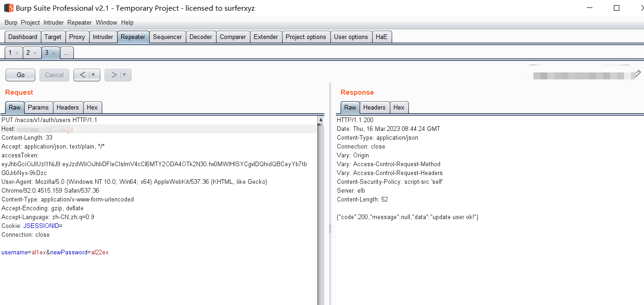Switch to the Intruder tool tab
Screen dimensions: 644x305
click(103, 37)
